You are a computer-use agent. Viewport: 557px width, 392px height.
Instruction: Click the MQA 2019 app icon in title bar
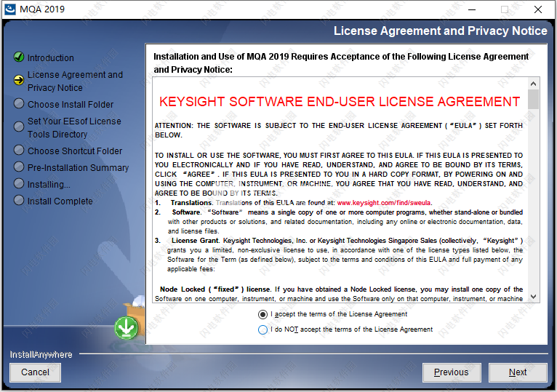tap(10, 9)
